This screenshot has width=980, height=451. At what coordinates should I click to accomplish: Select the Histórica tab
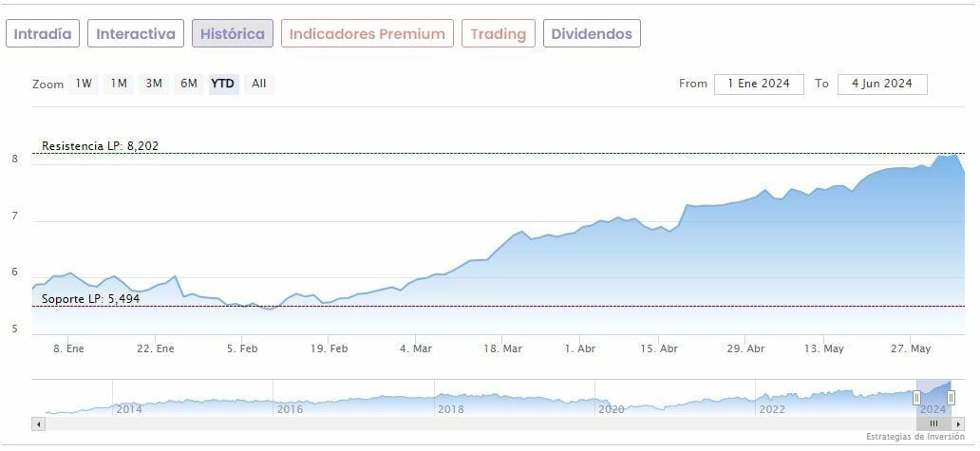233,34
